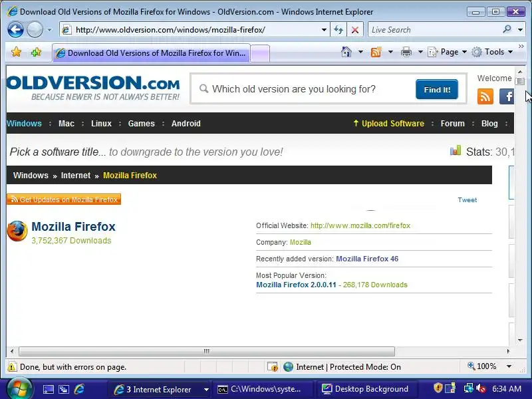Click the OLDVERSION.COM site logo
This screenshot has height=399, width=532.
[x=93, y=88]
